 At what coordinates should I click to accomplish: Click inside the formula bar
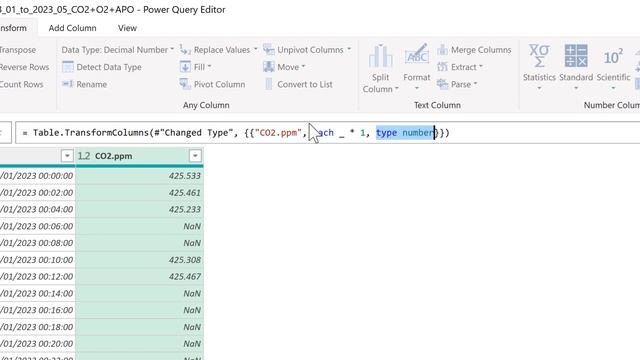[327, 133]
